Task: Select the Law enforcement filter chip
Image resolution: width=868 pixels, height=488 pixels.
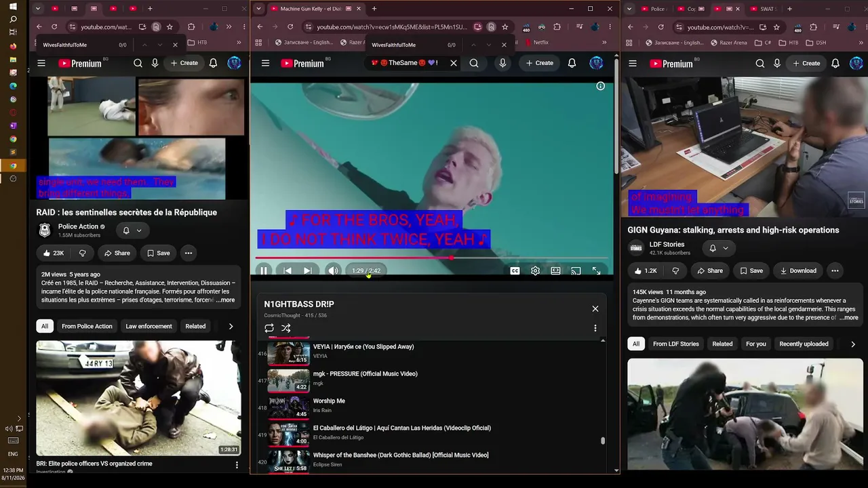Action: coord(149,326)
